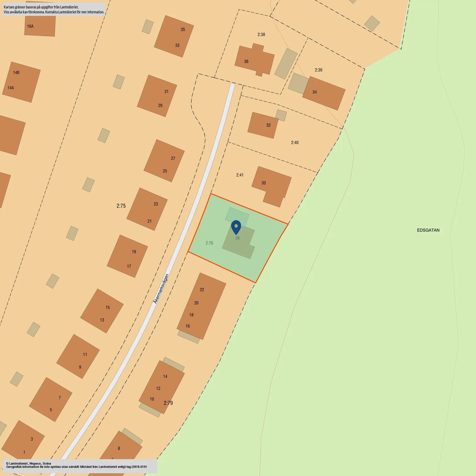
Task: Select parcel label 2:75
Action: click(121, 206)
